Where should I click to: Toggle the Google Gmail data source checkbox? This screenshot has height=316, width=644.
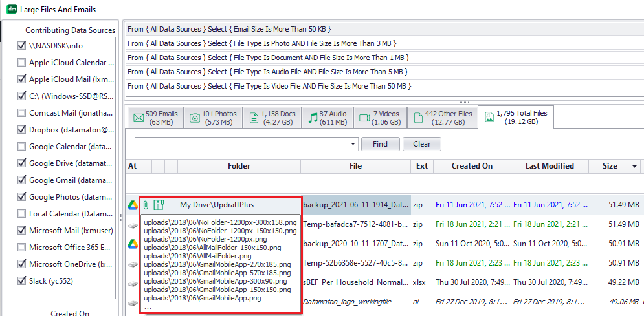(21, 180)
